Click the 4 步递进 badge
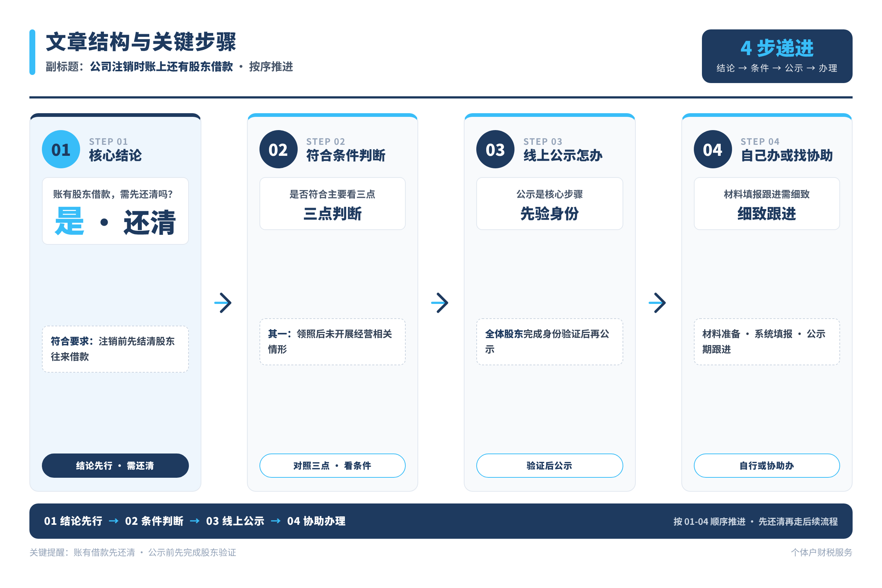Image resolution: width=882 pixels, height=588 pixels. [777, 56]
